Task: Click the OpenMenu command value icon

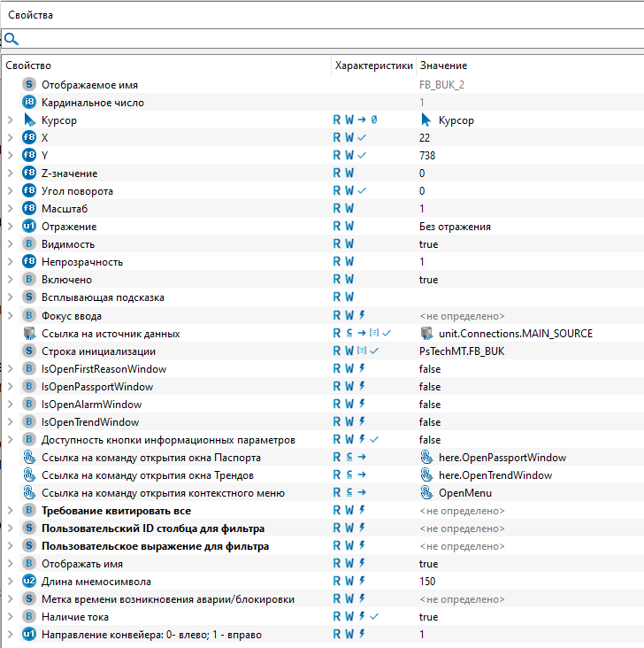Action: click(x=426, y=493)
